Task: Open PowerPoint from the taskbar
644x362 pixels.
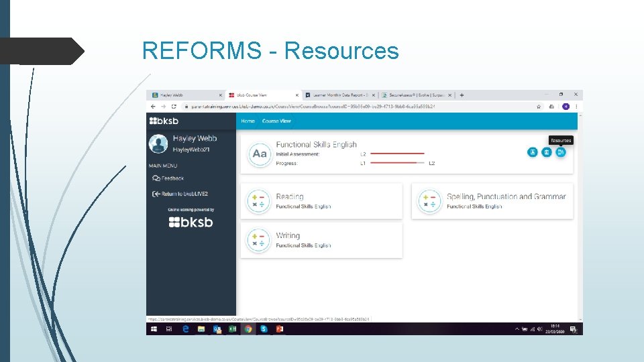Action: 279,328
